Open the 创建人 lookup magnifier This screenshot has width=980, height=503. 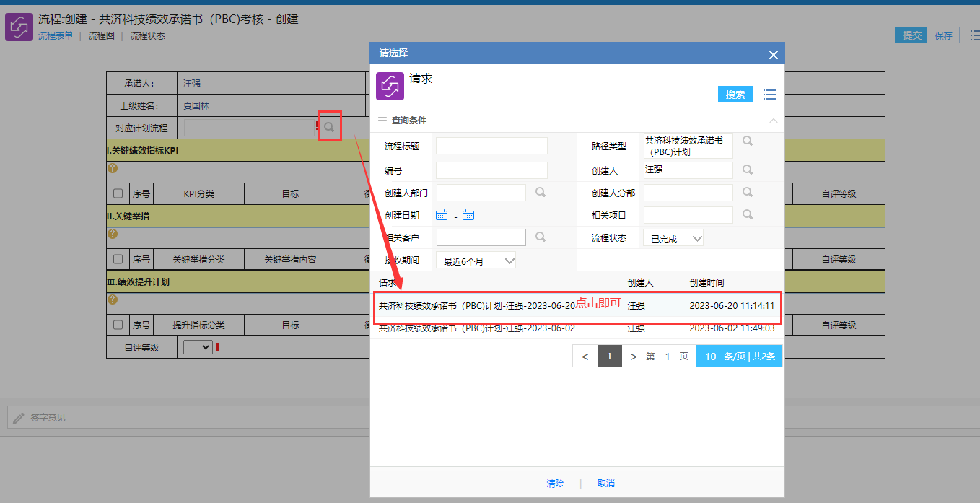pos(748,170)
